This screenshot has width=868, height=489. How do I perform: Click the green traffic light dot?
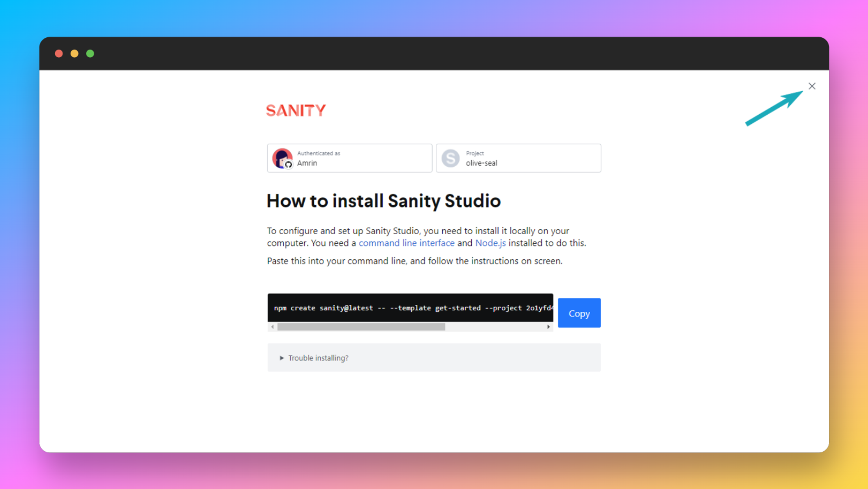pos(90,53)
